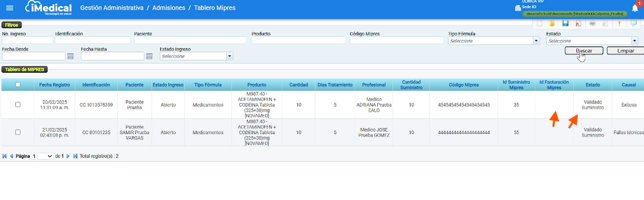644x200 pixels.
Task: Open the notifications bell
Action: [635, 8]
